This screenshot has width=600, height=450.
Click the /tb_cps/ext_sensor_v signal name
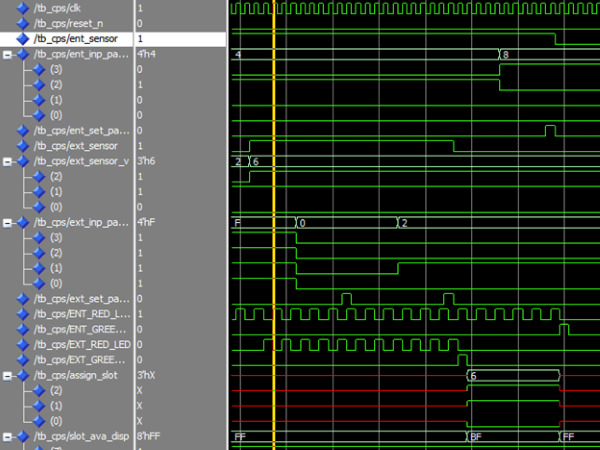(x=82, y=161)
